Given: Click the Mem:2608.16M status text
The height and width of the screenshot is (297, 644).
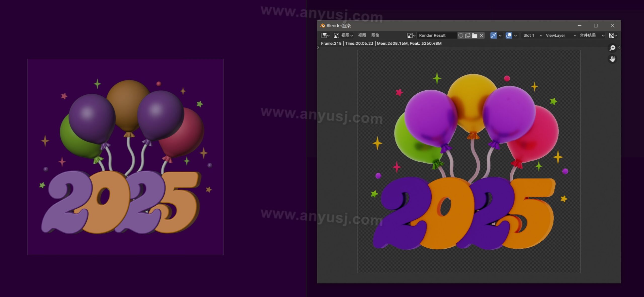Looking at the screenshot, I should point(392,43).
